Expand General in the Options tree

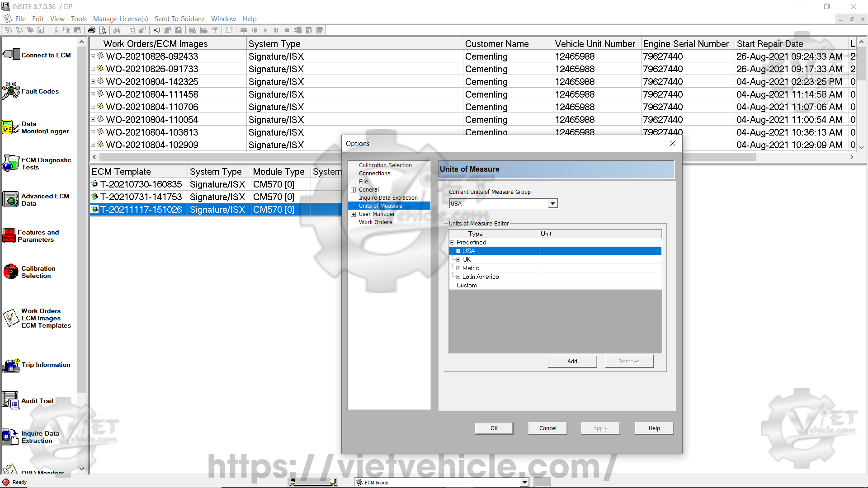pyautogui.click(x=354, y=190)
